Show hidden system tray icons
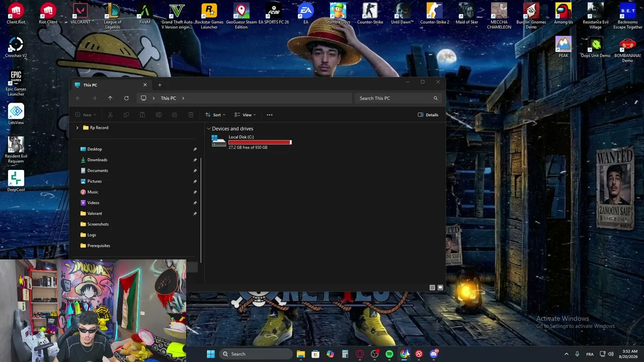Image resolution: width=644 pixels, height=362 pixels. tap(567, 354)
